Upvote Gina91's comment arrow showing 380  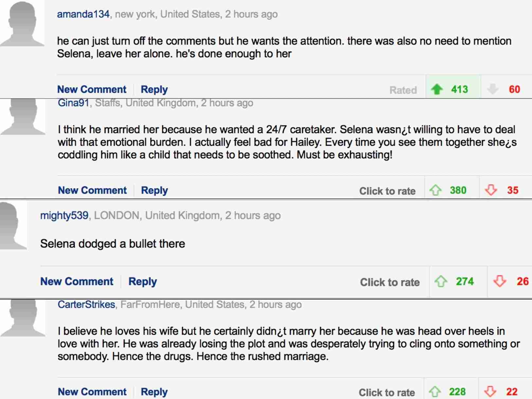tap(435, 190)
